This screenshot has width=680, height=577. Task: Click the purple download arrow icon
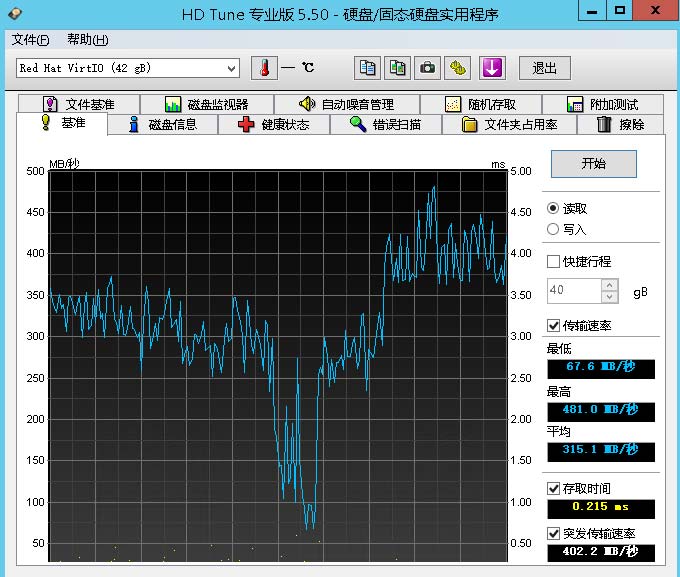point(492,68)
